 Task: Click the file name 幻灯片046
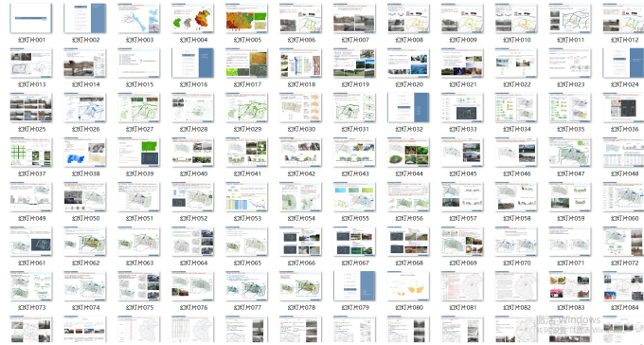516,173
